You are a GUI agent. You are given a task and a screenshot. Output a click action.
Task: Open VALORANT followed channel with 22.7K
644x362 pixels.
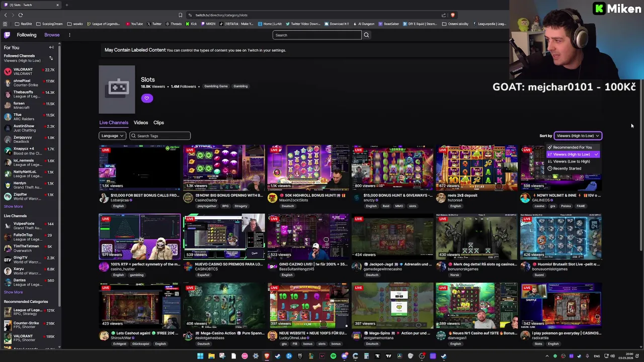click(x=29, y=71)
